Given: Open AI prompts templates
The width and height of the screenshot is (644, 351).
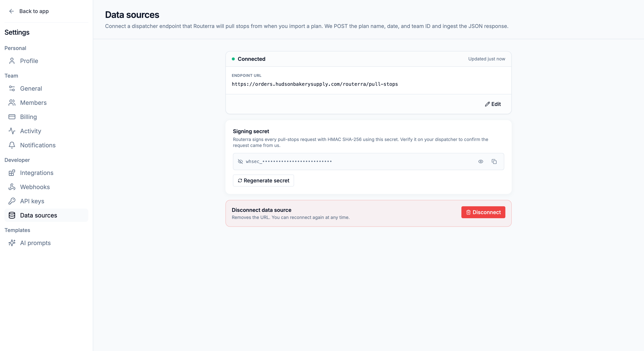Looking at the screenshot, I should (x=46, y=243).
